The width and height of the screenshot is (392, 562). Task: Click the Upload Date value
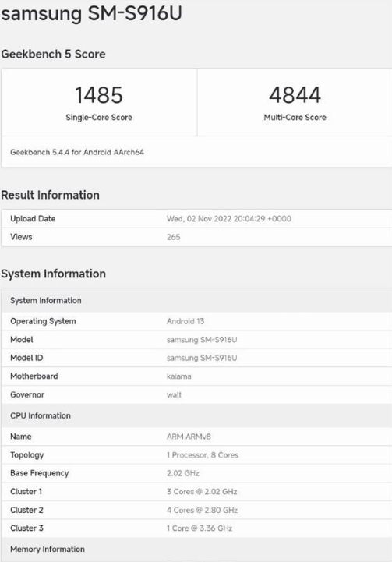pos(229,218)
